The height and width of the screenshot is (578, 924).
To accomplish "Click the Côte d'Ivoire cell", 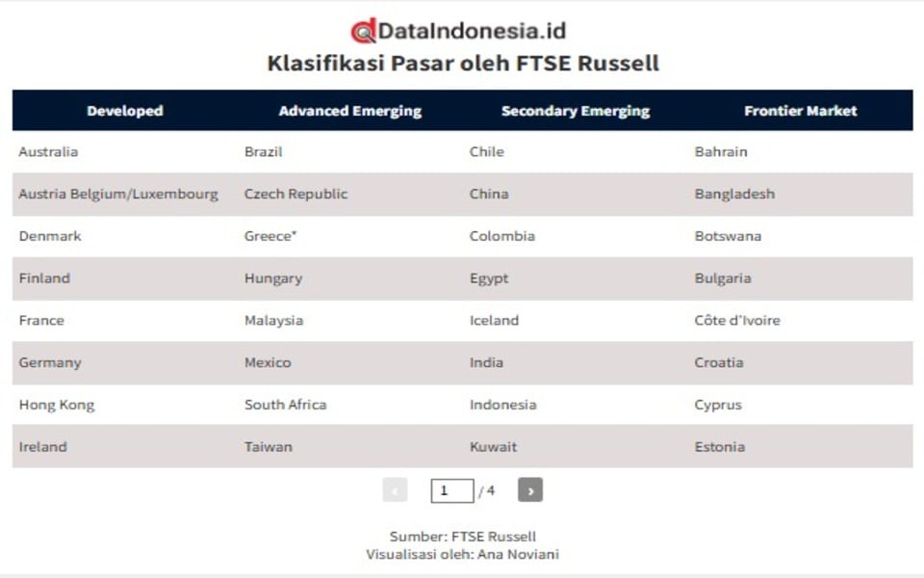I will click(x=737, y=320).
